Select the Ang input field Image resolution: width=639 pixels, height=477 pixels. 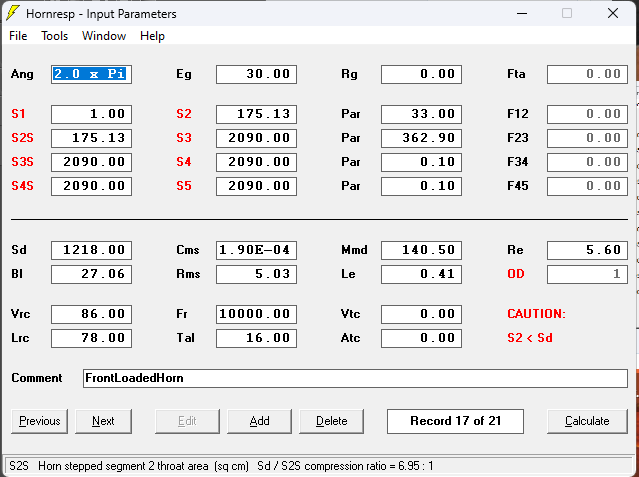(91, 74)
